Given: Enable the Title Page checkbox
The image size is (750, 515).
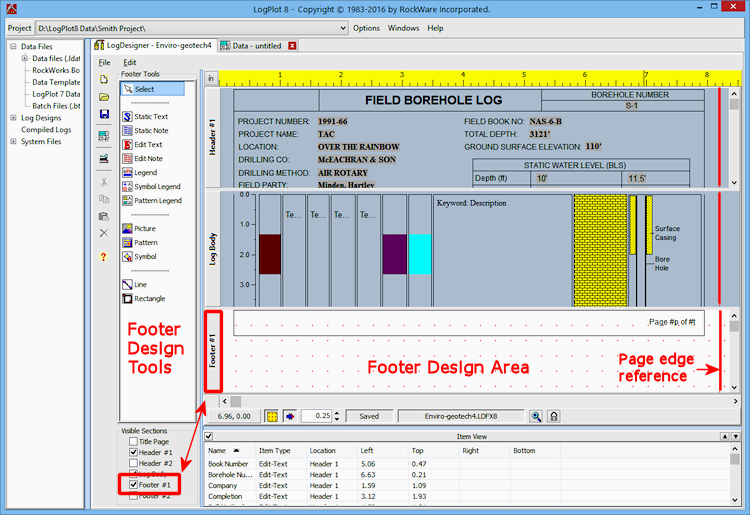Looking at the screenshot, I should coord(133,441).
